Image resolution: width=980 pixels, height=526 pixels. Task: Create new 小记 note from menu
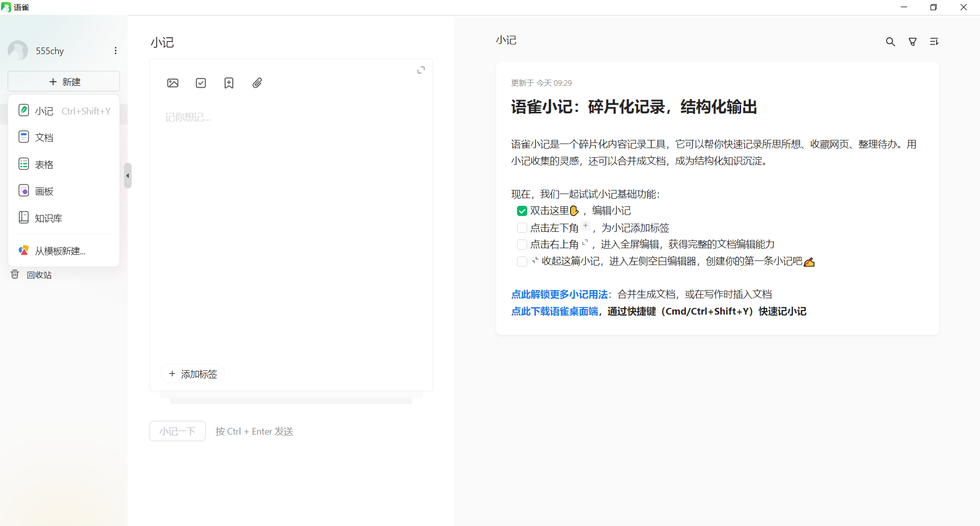[x=64, y=111]
